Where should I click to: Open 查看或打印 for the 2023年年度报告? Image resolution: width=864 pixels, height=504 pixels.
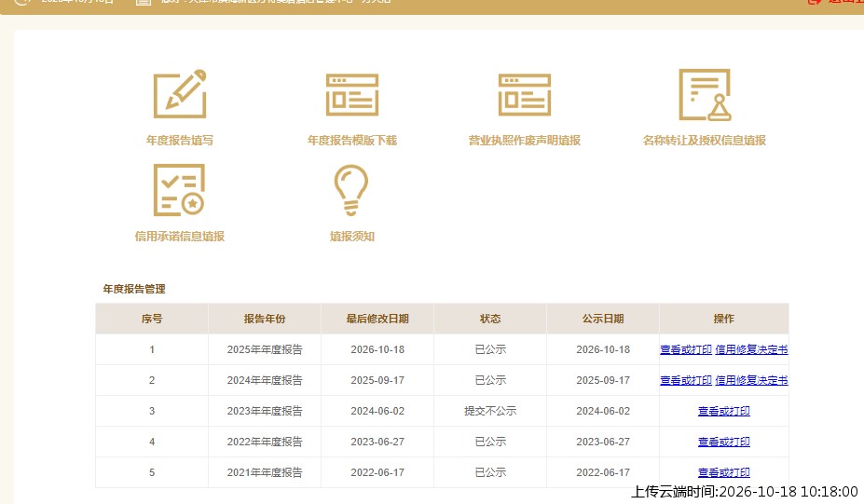[724, 412]
